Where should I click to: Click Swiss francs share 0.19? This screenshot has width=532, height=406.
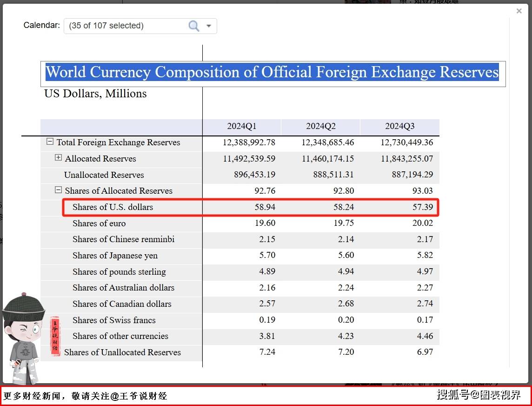pos(267,320)
